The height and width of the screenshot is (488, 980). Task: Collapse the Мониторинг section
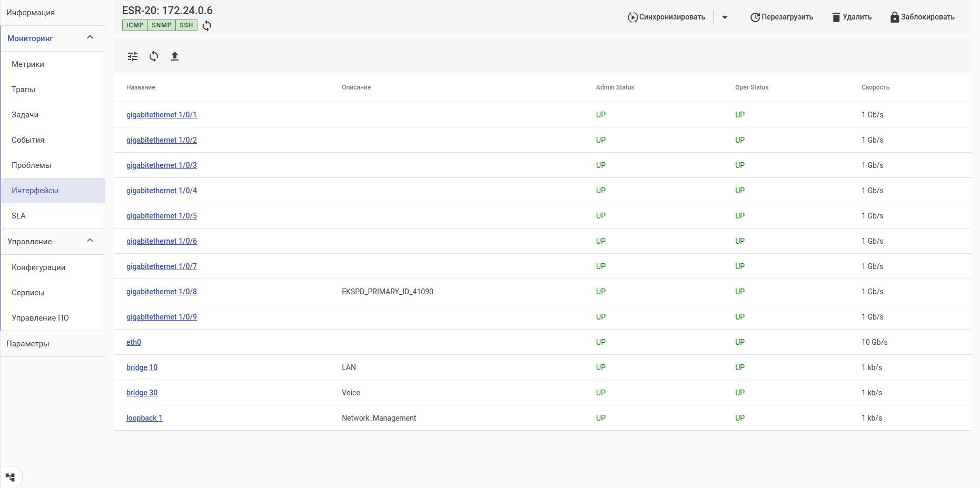point(90,37)
